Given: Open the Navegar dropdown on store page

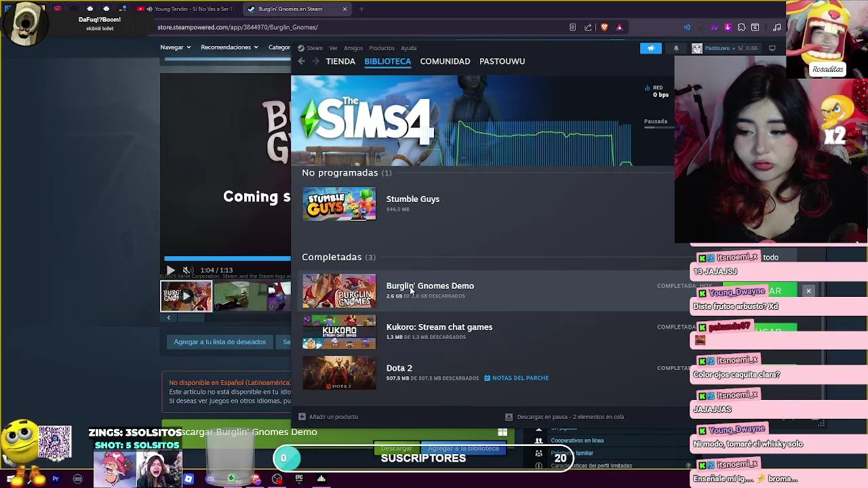Looking at the screenshot, I should [x=175, y=47].
